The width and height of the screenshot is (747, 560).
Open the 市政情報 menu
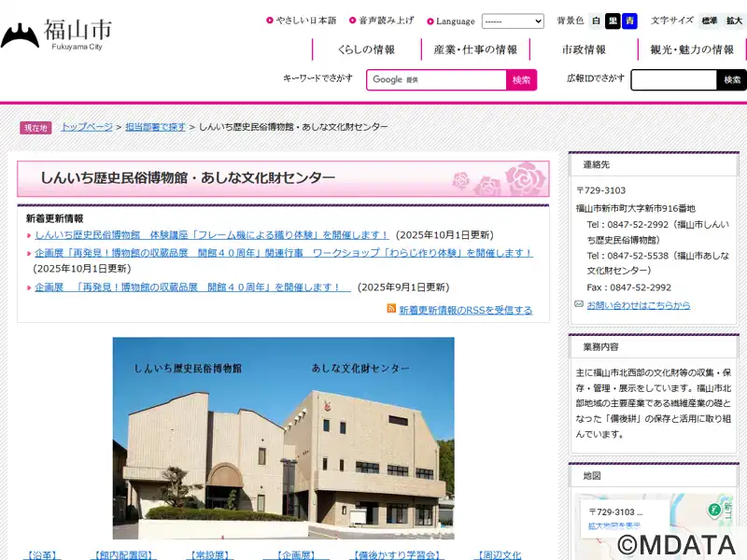585,49
